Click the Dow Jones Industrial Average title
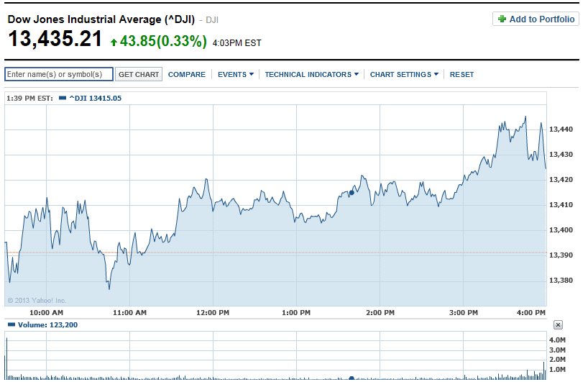 (x=101, y=19)
